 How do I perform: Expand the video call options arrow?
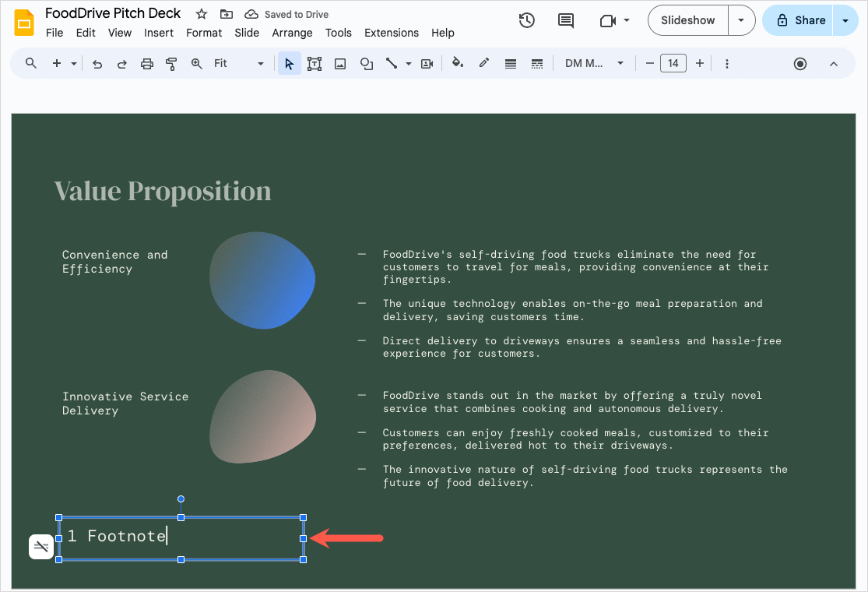(x=627, y=20)
